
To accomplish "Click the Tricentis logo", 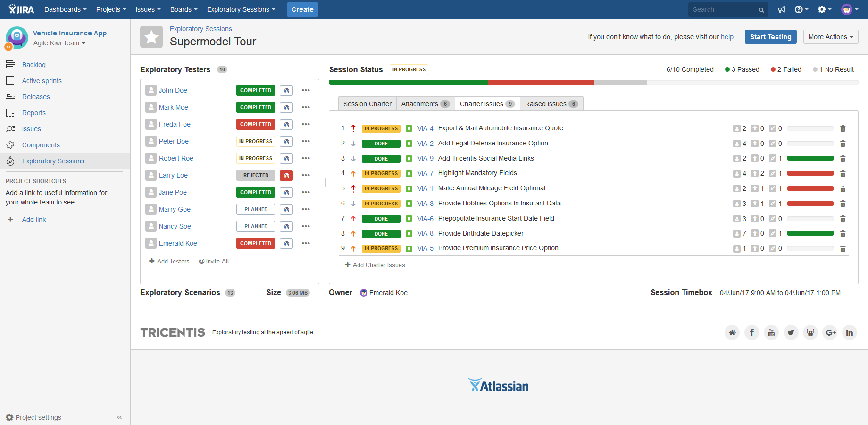I will 173,332.
